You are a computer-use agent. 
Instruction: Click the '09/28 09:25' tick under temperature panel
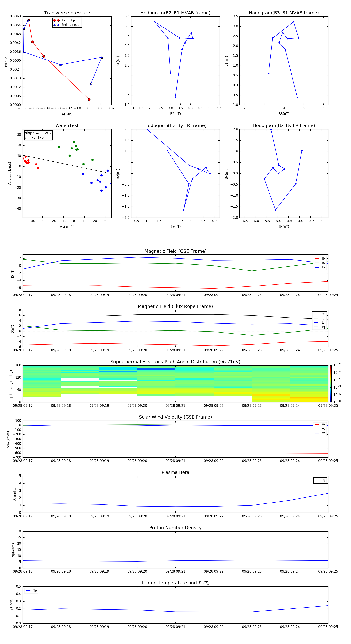coord(328,627)
